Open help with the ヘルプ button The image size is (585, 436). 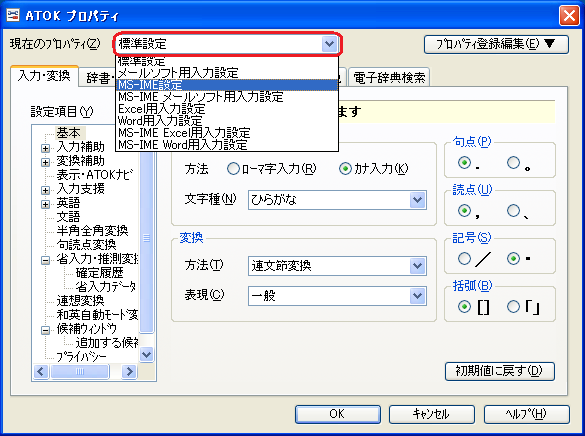click(x=527, y=414)
